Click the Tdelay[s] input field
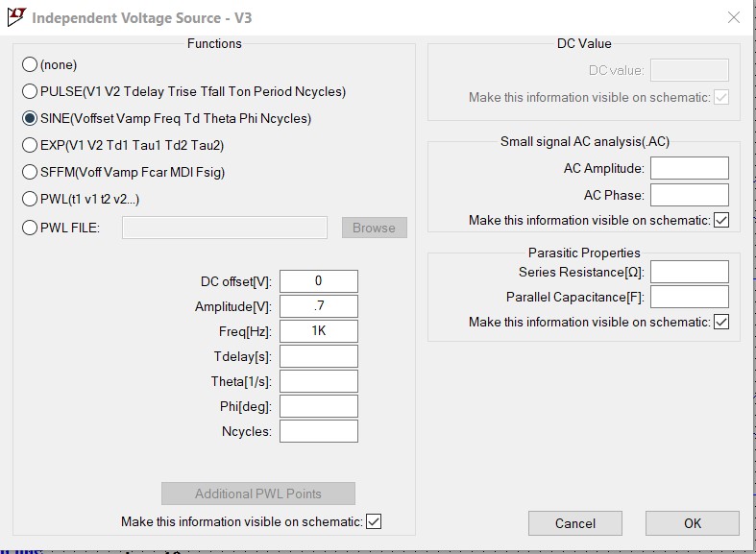This screenshot has height=554, width=756. 319,356
